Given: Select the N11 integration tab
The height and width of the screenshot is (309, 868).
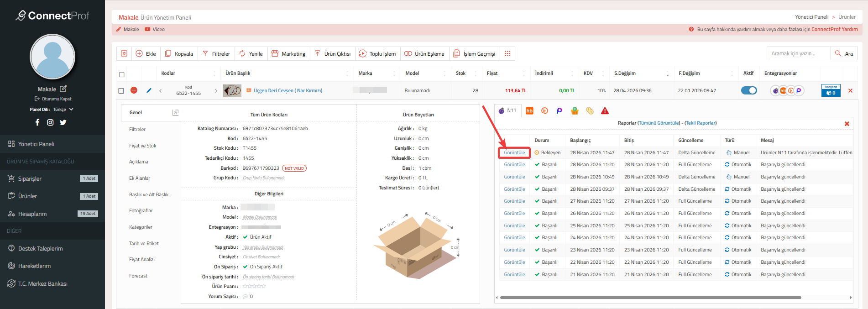Looking at the screenshot, I should point(507,110).
